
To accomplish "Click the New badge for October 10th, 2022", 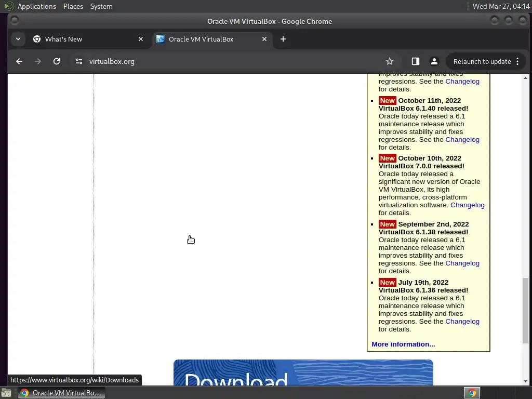I will click(387, 158).
